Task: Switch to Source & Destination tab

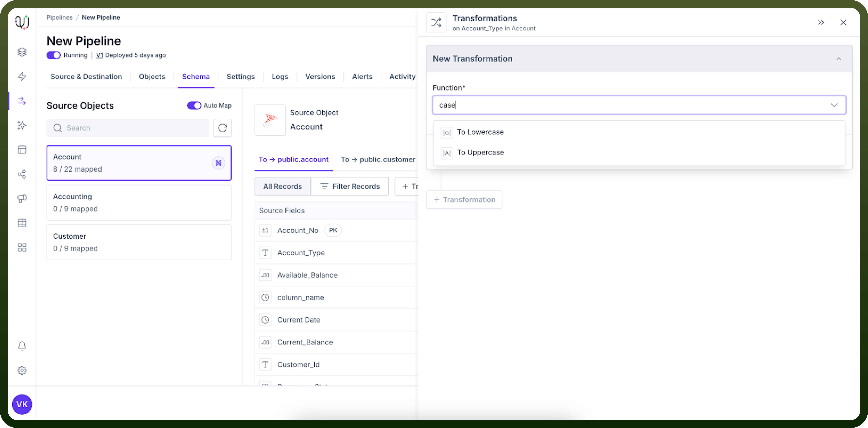Action: pyautogui.click(x=86, y=77)
